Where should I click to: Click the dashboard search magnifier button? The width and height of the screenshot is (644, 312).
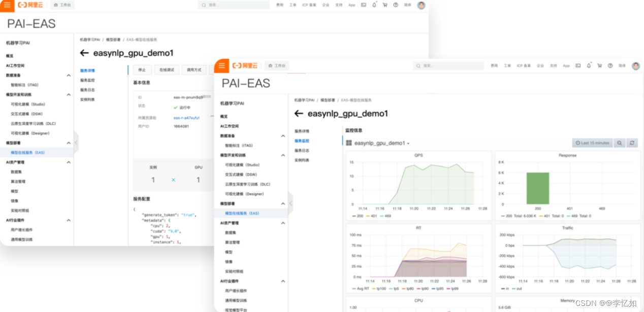(620, 143)
